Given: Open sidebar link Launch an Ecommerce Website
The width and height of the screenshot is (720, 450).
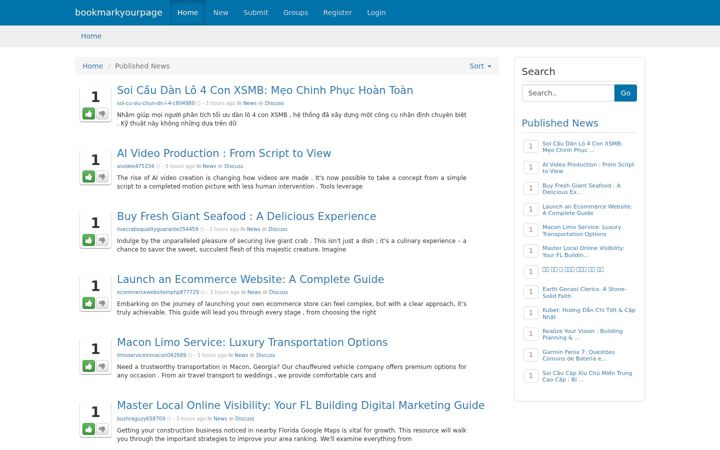Looking at the screenshot, I should coord(587,210).
